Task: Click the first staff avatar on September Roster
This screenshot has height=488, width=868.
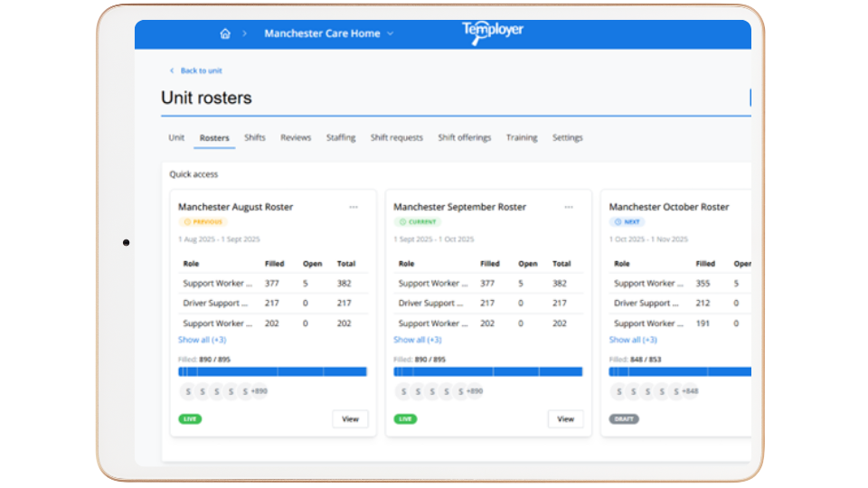Action: [403, 391]
